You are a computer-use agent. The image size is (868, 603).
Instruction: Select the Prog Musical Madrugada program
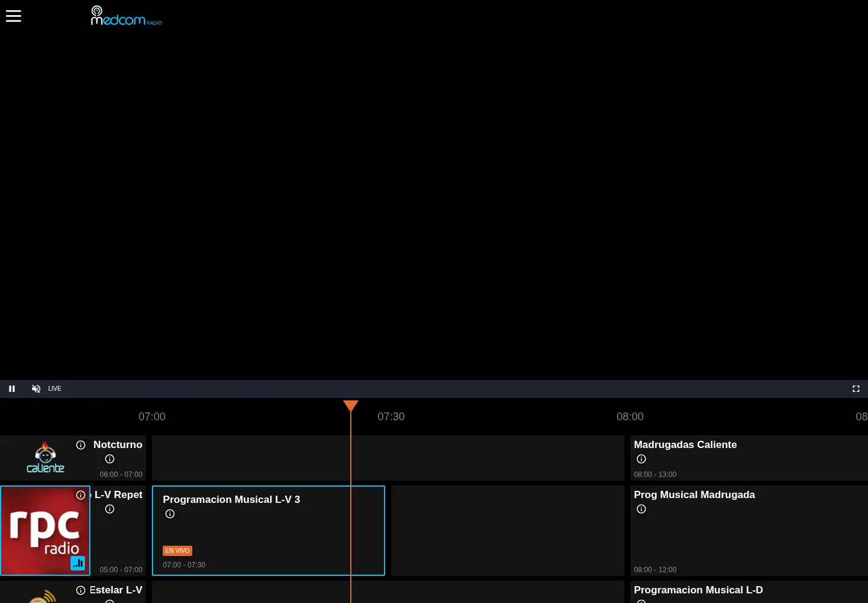click(x=694, y=494)
